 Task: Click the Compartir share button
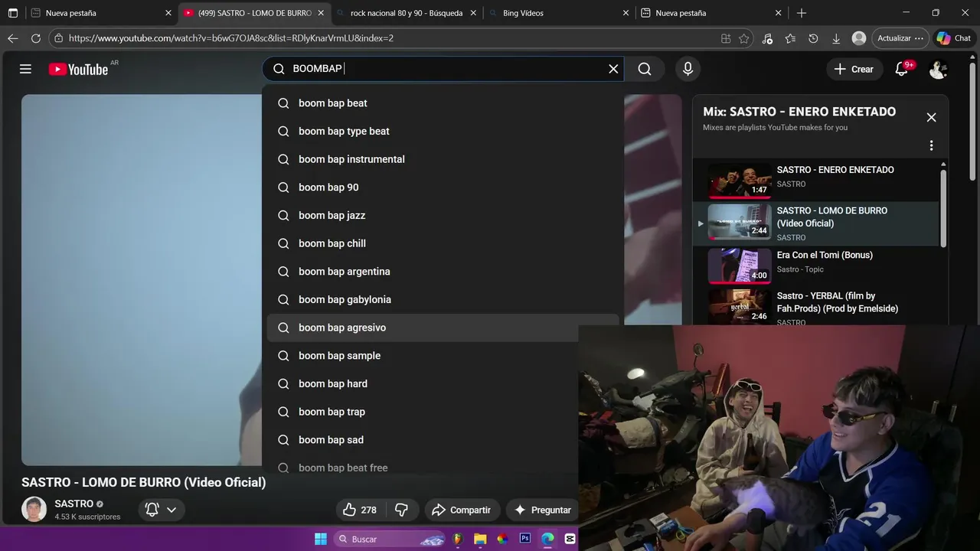(x=461, y=510)
